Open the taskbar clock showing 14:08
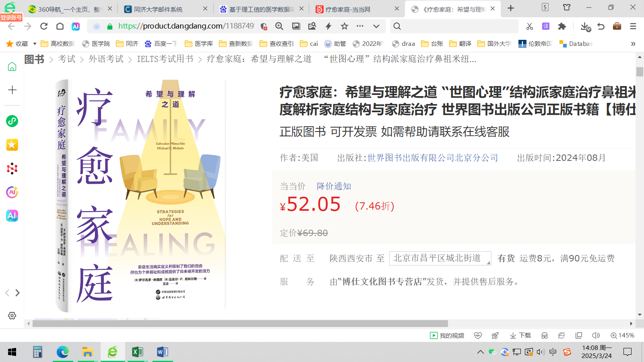 pyautogui.click(x=597, y=352)
